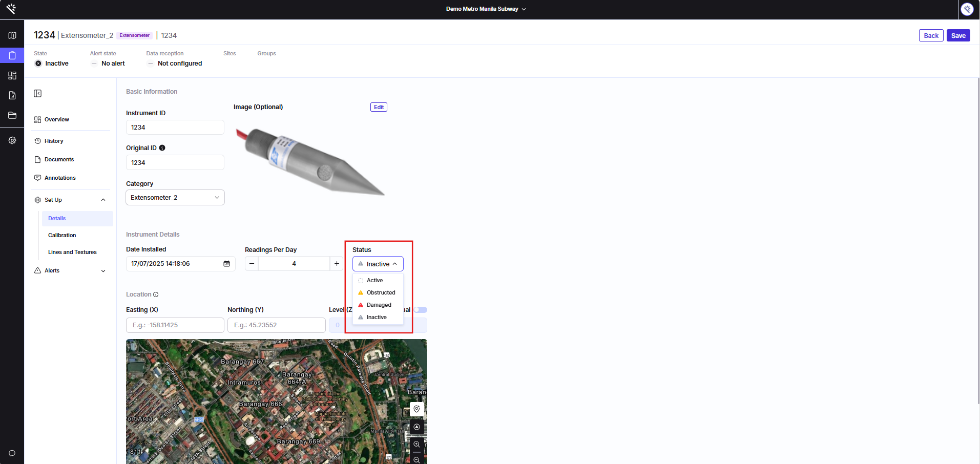Collapse the side panel with toggle icon
This screenshot has width=980, height=464.
pos(38,93)
